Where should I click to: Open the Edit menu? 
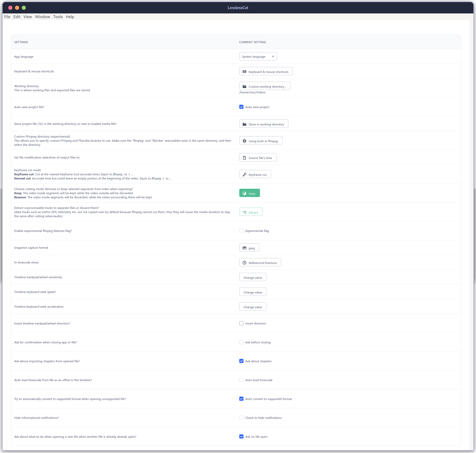pos(17,17)
